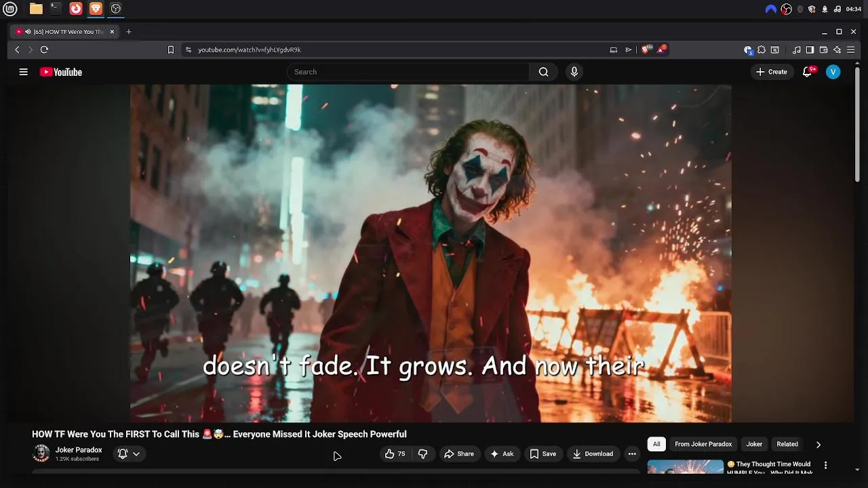Open a new browser tab
868x488 pixels.
click(129, 31)
